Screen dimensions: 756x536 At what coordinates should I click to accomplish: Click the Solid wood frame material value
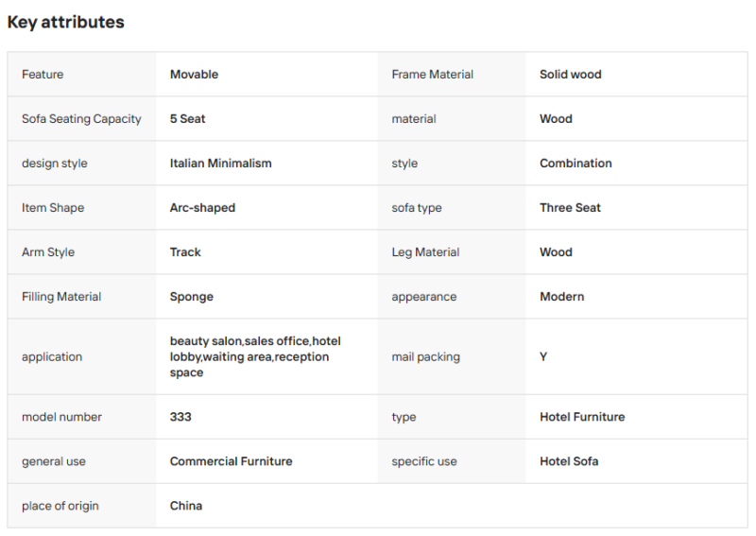pos(571,75)
